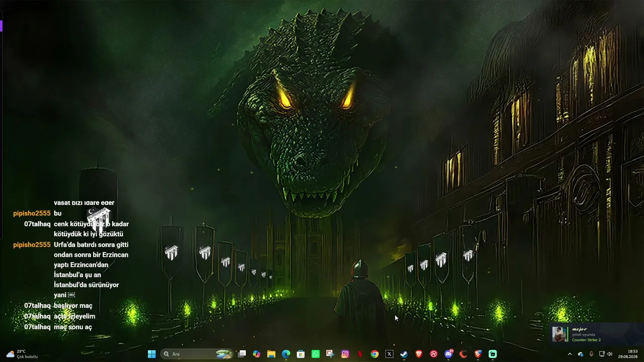Open the OneDrive tray icon
This screenshot has width=644, height=362.
580,354
